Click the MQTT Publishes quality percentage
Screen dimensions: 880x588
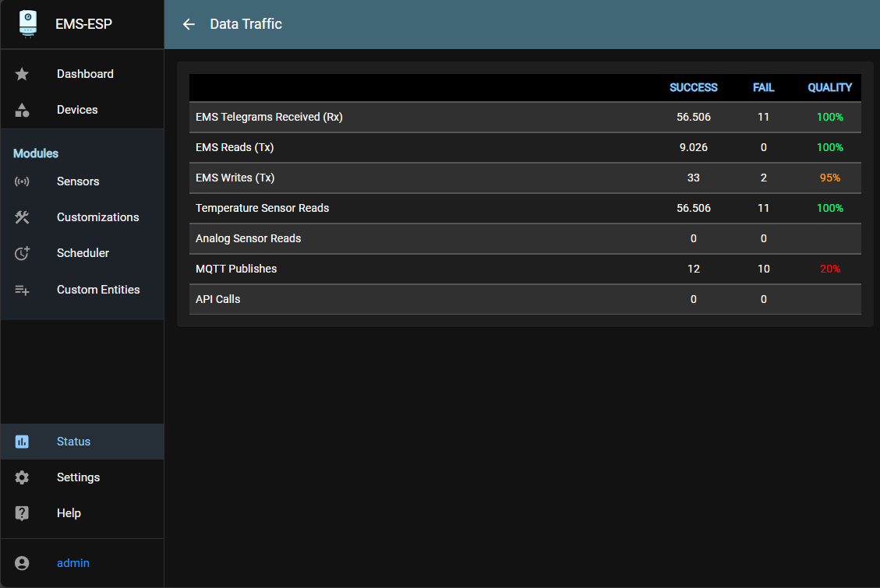(829, 269)
